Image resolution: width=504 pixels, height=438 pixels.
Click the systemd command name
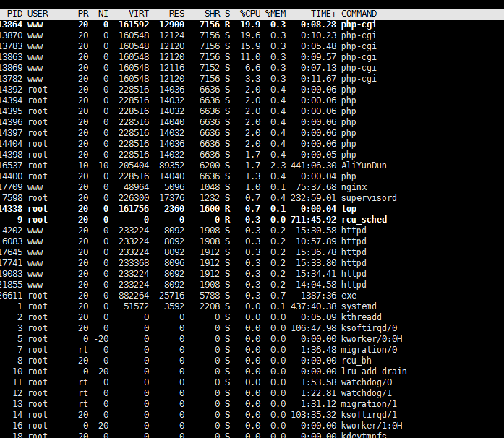pos(359,306)
